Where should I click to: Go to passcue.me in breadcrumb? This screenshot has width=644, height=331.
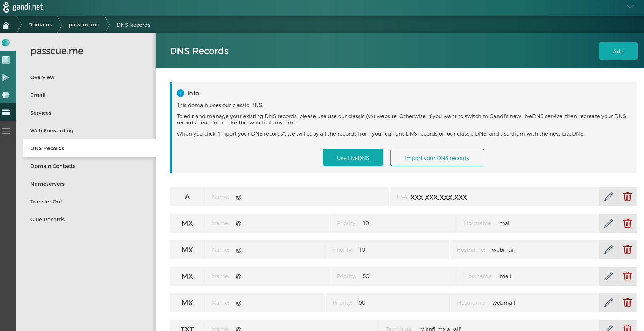coord(84,25)
